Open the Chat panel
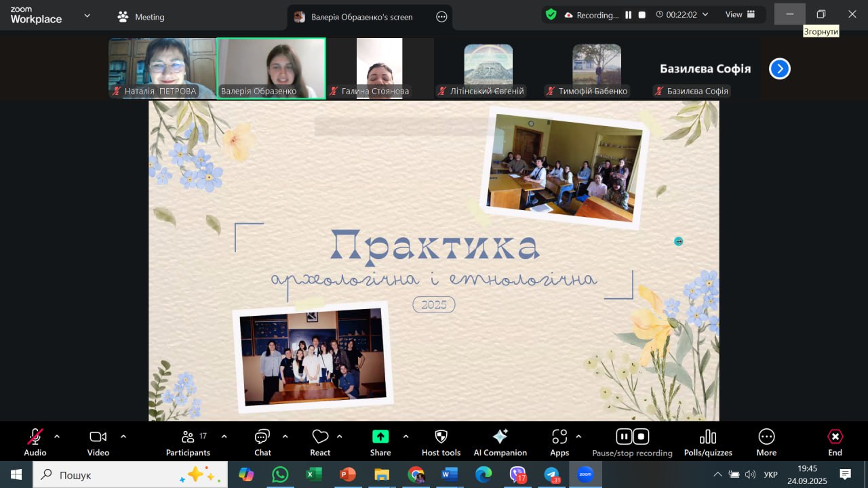The height and width of the screenshot is (488, 868). point(262,442)
